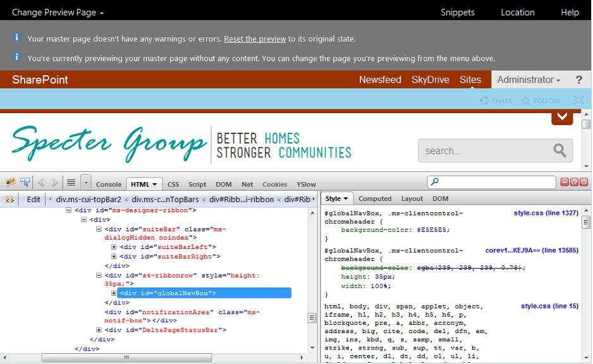Open style.css (line 1327) source link
Screen dimensions: 593x364
546,213
